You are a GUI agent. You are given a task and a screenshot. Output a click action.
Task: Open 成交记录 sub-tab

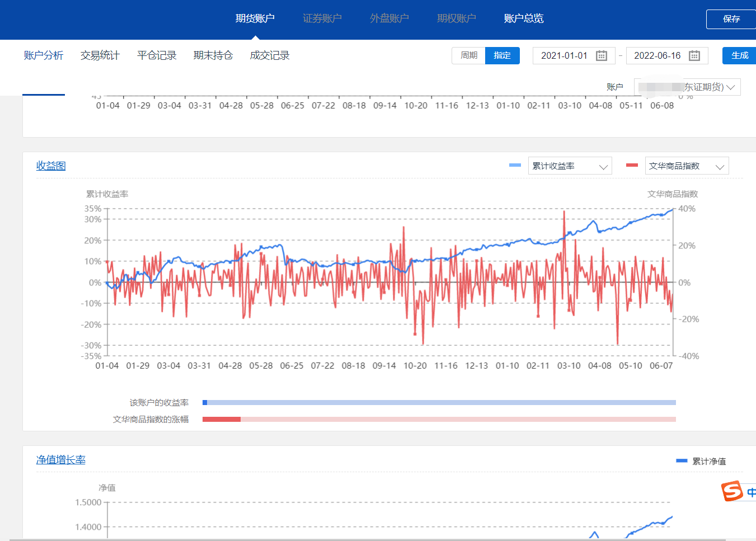(x=270, y=55)
